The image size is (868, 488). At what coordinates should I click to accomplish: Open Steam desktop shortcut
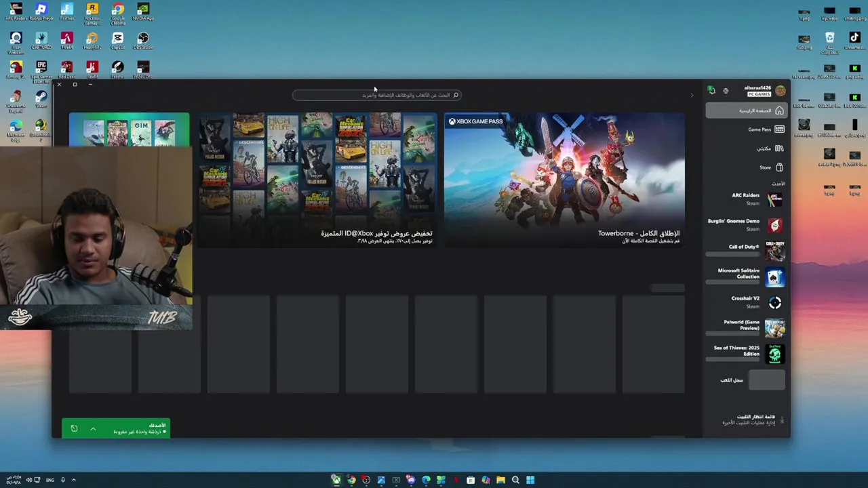point(41,99)
